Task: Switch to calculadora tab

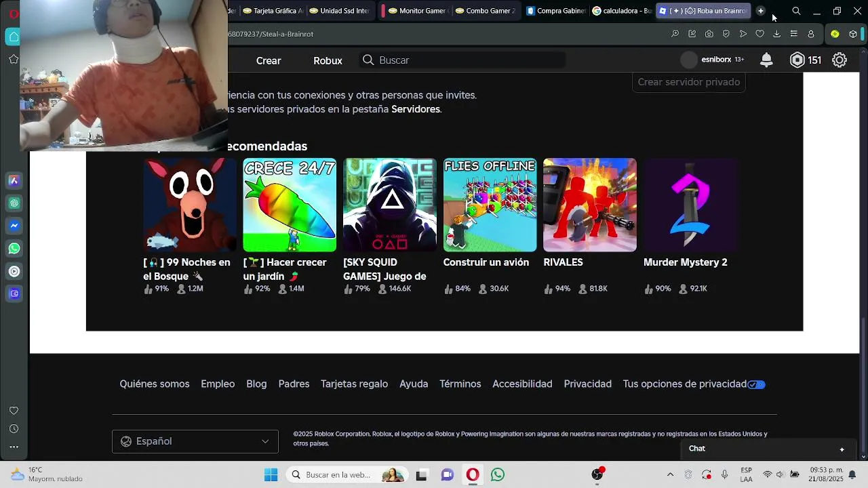Action: click(622, 11)
